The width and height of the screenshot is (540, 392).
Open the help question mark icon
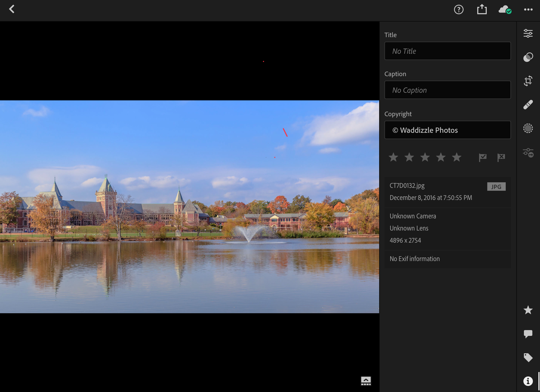tap(459, 10)
